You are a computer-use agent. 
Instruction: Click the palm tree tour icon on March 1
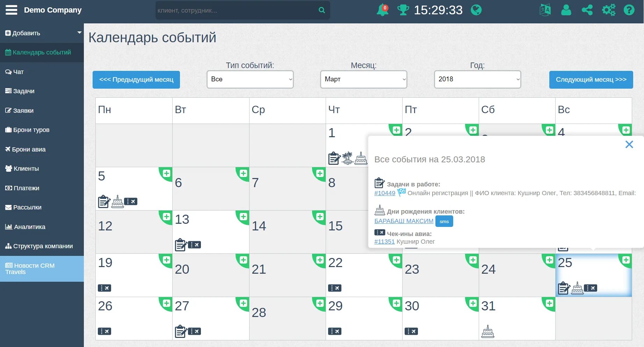point(348,157)
